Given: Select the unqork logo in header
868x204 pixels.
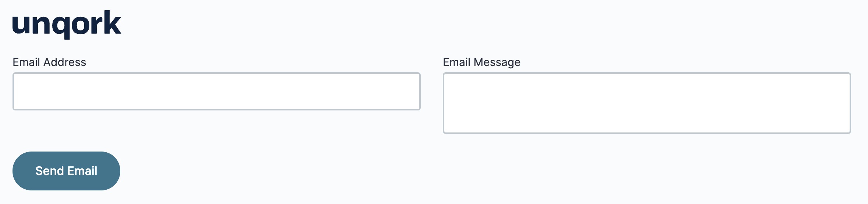Looking at the screenshot, I should 67,24.
